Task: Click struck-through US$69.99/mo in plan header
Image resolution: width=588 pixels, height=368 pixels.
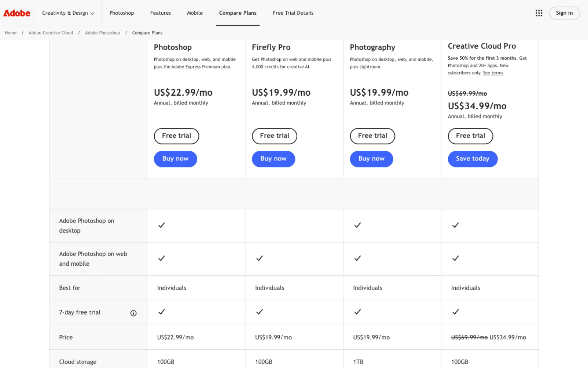Action: [x=467, y=93]
